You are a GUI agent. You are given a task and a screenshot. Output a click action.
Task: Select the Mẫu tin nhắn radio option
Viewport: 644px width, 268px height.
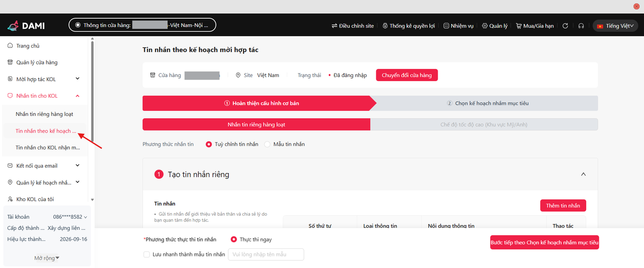tap(268, 144)
